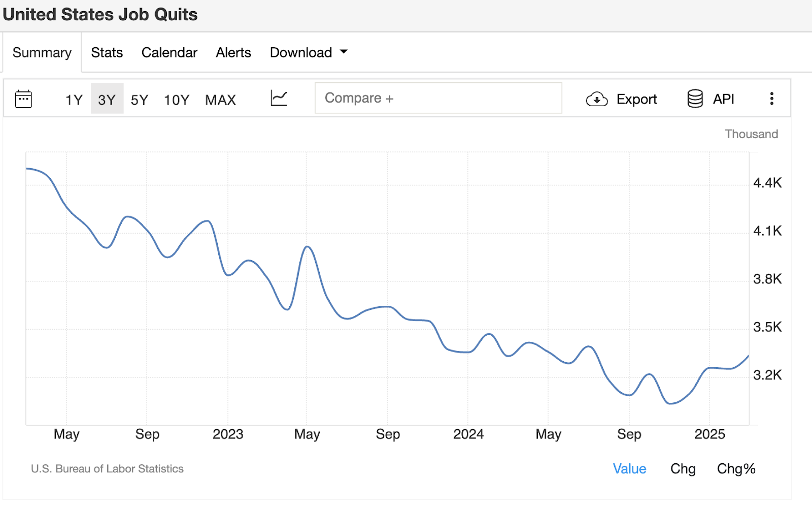Go to the Alerts tab

233,52
